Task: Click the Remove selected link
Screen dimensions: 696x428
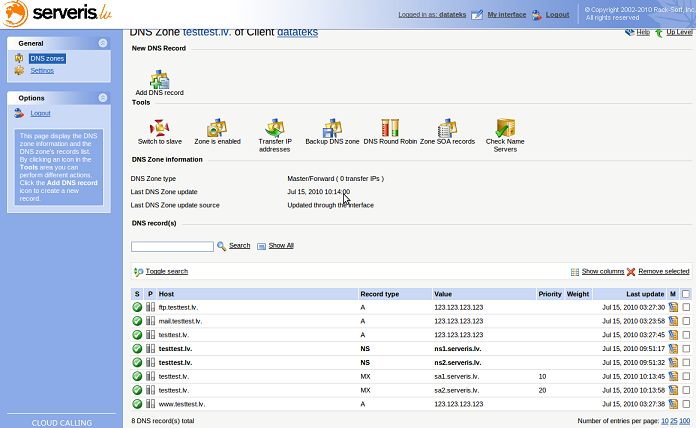Action: point(664,271)
